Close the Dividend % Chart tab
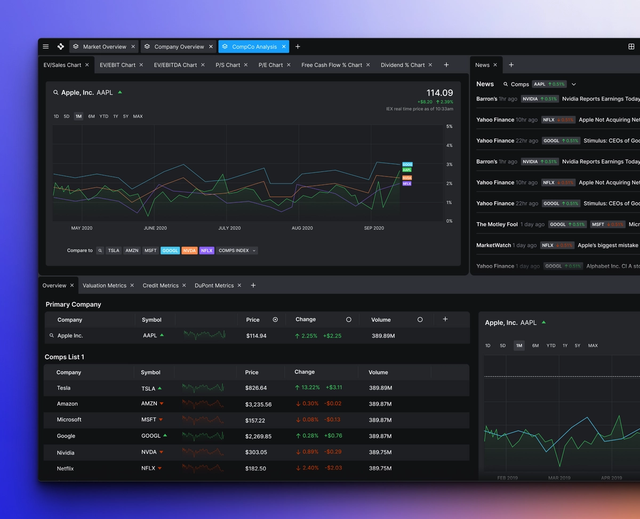 point(430,65)
